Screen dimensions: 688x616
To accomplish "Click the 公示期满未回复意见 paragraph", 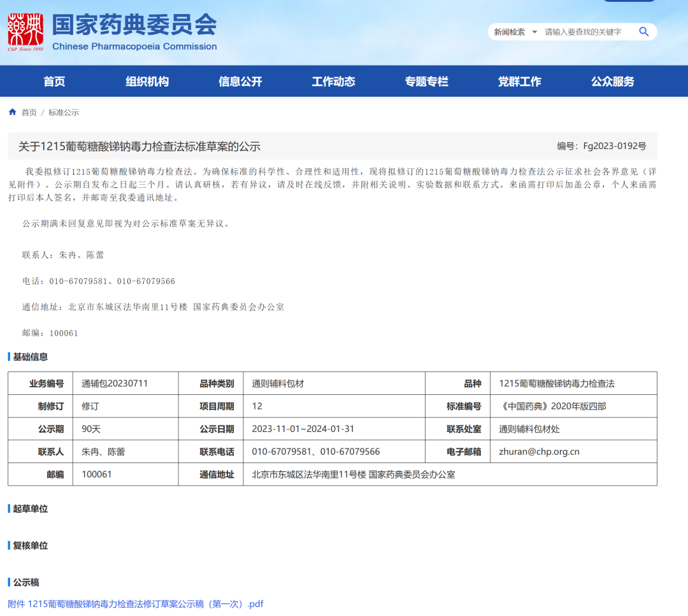I will pos(126,224).
